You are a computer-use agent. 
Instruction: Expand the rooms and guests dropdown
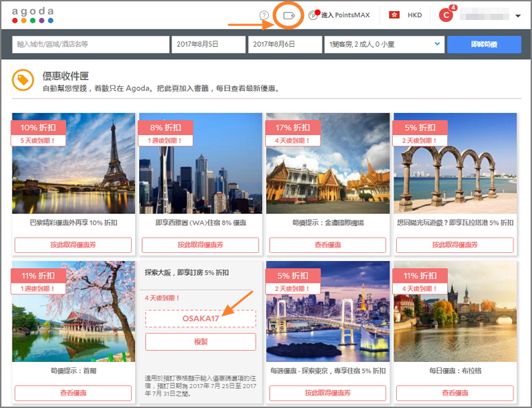pyautogui.click(x=384, y=44)
